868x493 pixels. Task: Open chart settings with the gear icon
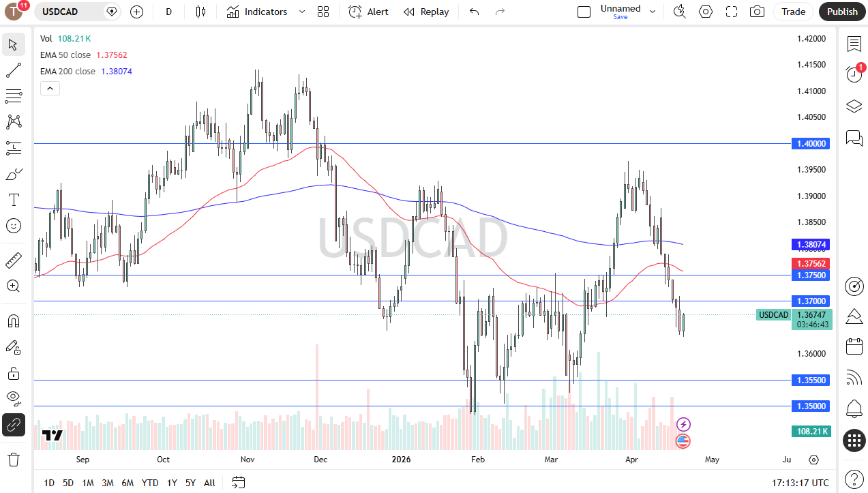[706, 12]
